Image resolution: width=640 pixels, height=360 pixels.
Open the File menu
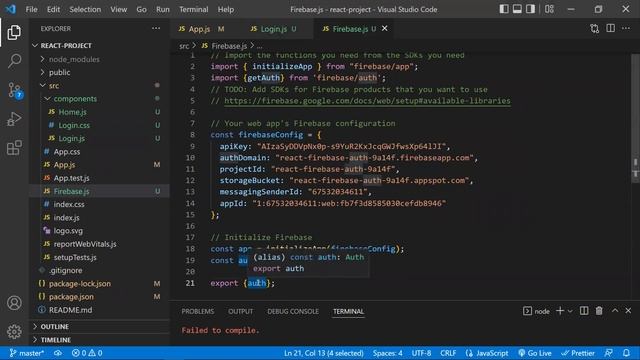coord(31,9)
